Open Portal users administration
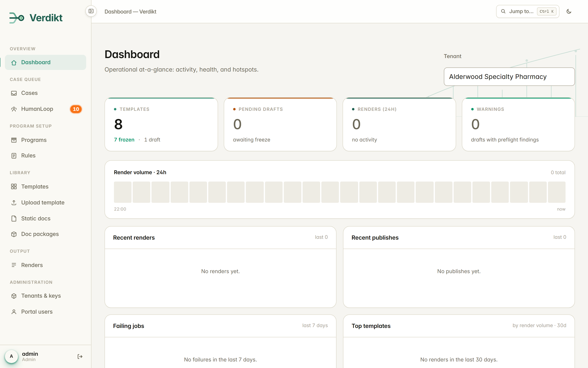Screen dimensions: 588x368 pyautogui.click(x=46, y=312)
